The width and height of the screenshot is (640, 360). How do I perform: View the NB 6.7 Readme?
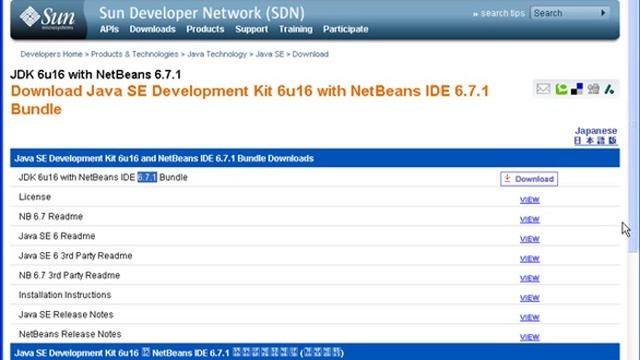click(529, 219)
